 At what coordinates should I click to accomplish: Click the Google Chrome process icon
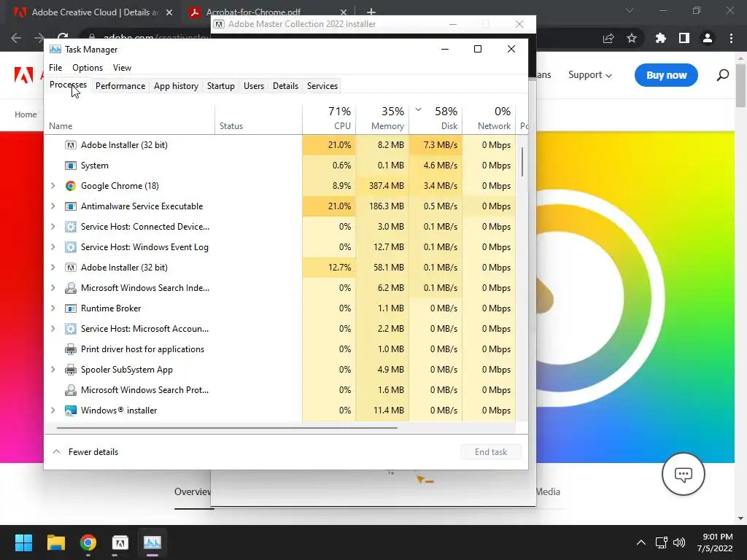[71, 186]
